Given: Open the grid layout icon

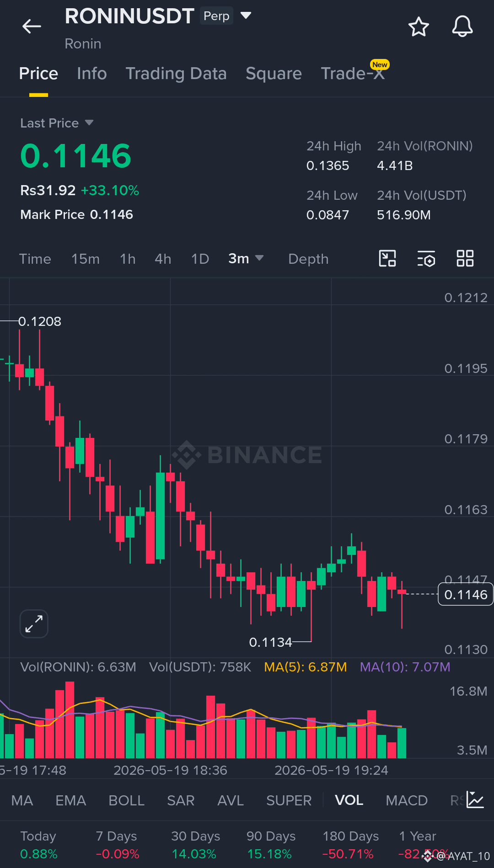Looking at the screenshot, I should click(x=465, y=259).
